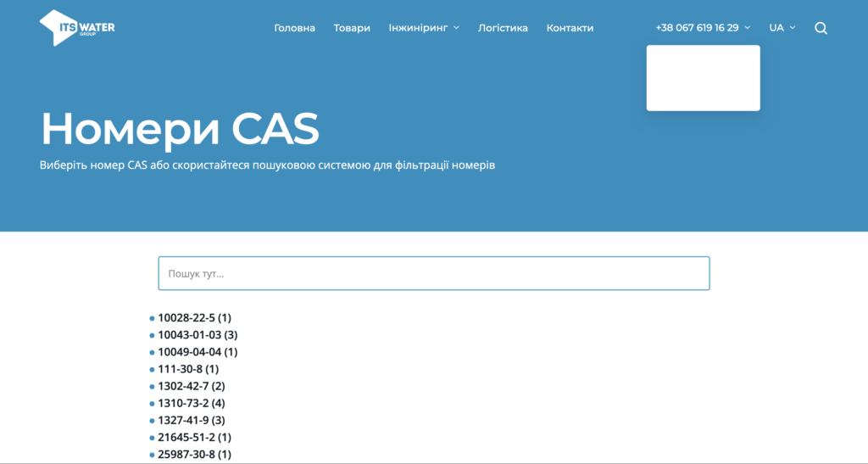Go to the Головна menu item
The width and height of the screenshot is (868, 464).
point(294,28)
